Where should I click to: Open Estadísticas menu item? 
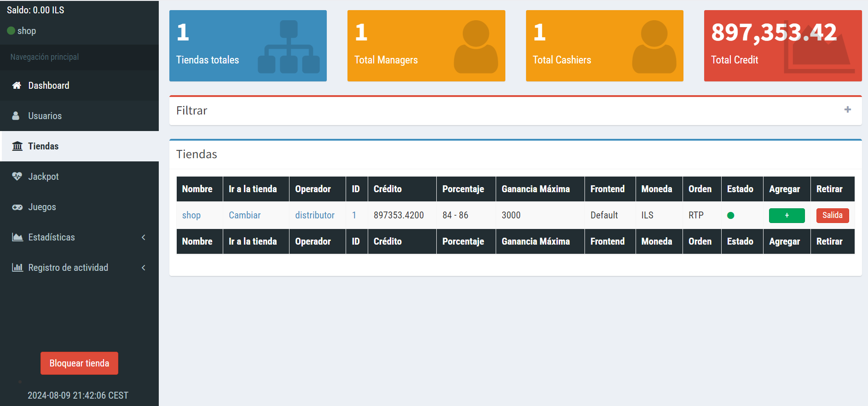click(79, 237)
